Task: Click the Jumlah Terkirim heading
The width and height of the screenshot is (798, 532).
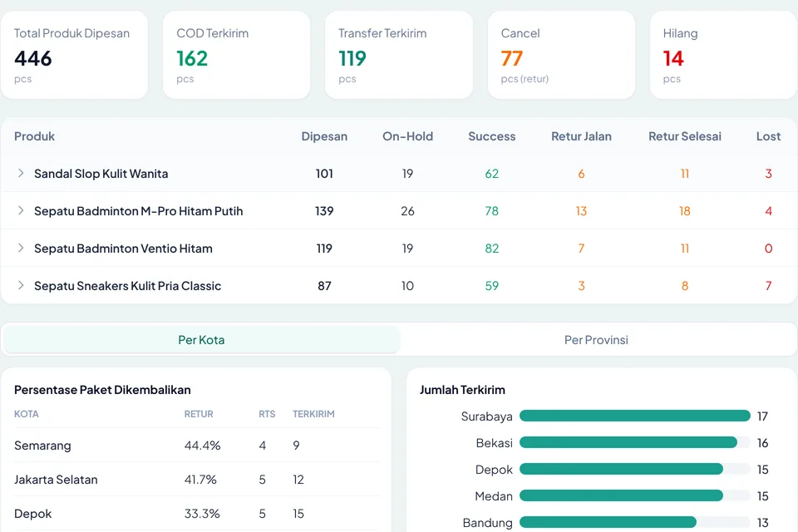Action: click(x=463, y=390)
